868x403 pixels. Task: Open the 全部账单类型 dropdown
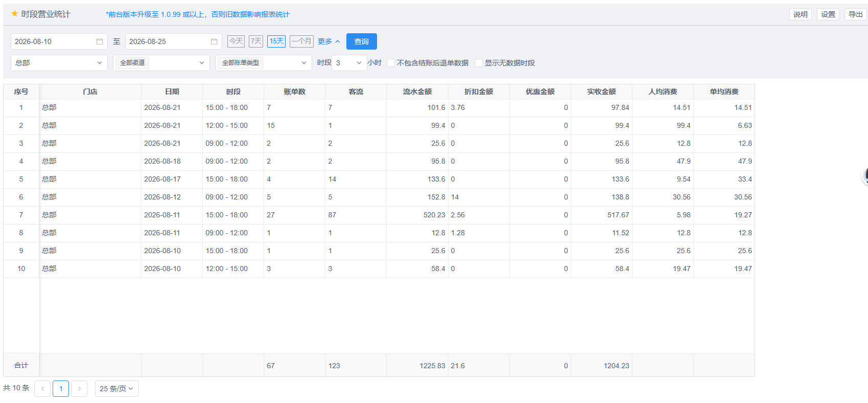(264, 63)
